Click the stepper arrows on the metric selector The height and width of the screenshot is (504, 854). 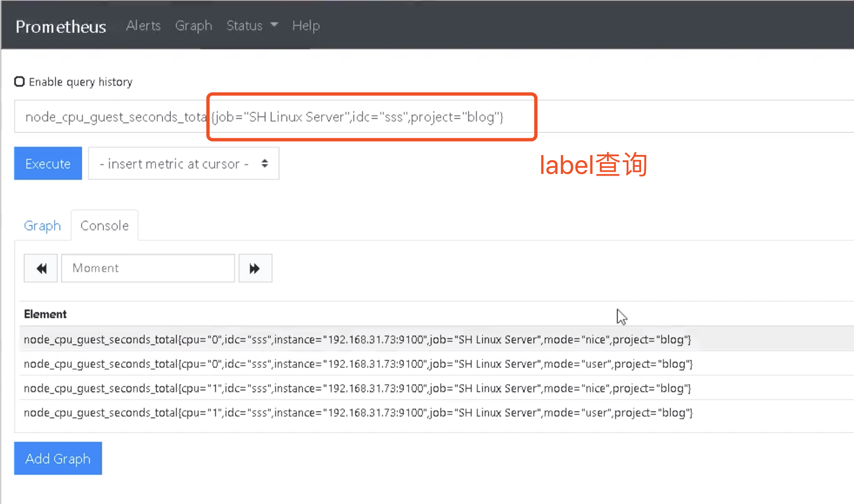(x=265, y=163)
